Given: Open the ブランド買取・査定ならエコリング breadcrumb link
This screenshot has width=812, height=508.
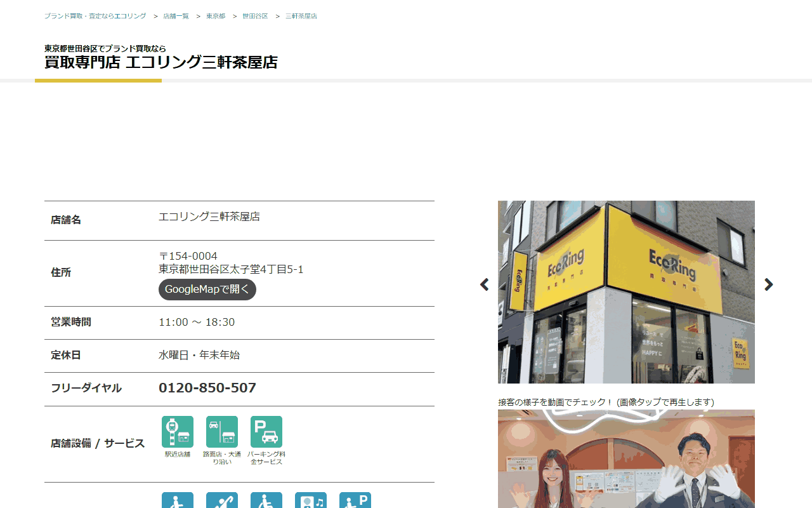Looking at the screenshot, I should (x=95, y=16).
